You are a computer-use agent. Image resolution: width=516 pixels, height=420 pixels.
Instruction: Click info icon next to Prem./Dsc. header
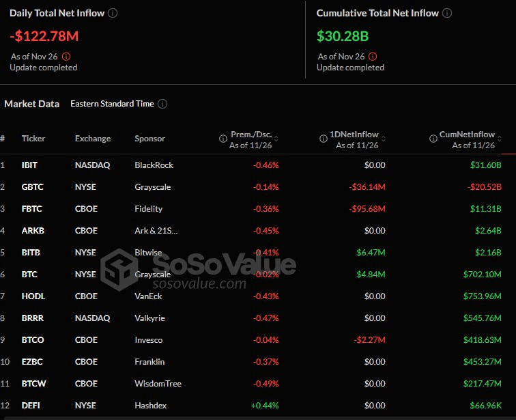tap(223, 139)
